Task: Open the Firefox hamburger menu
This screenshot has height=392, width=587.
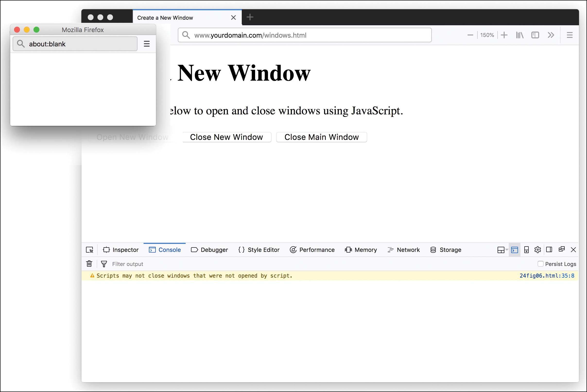Action: [x=570, y=35]
